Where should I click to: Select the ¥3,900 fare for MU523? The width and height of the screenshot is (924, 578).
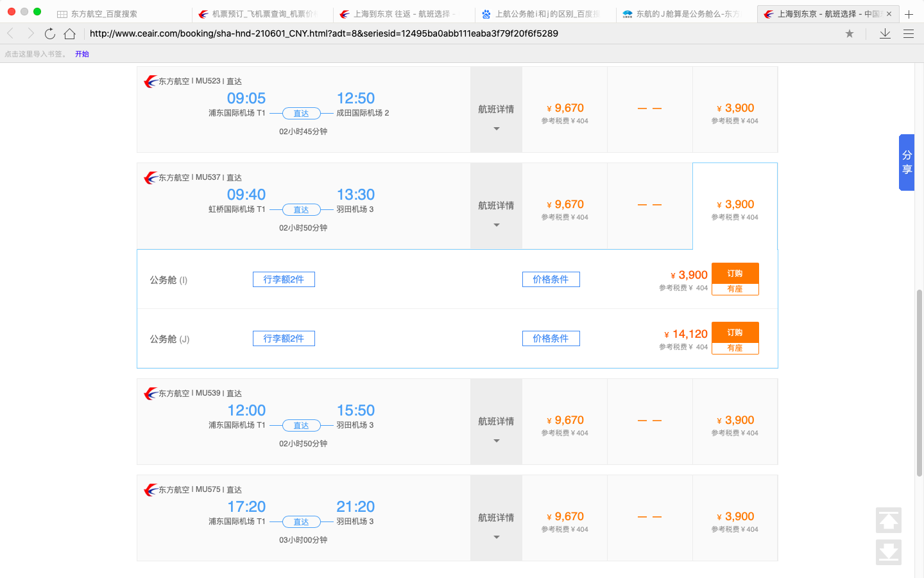tap(735, 110)
